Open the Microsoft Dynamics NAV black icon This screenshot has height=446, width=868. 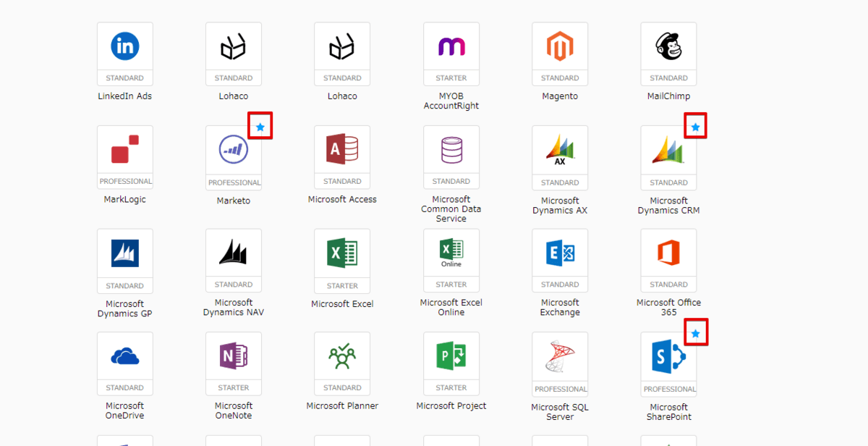pyautogui.click(x=234, y=252)
